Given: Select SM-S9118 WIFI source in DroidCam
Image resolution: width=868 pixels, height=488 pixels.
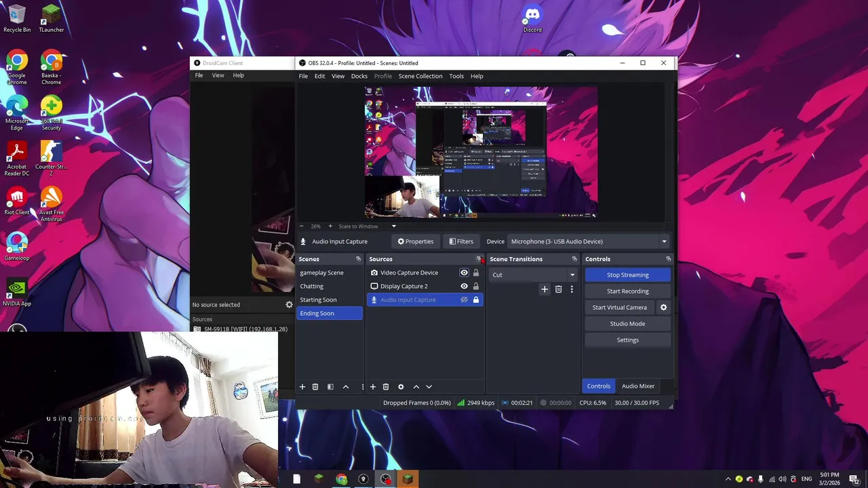Looking at the screenshot, I should coord(241,329).
